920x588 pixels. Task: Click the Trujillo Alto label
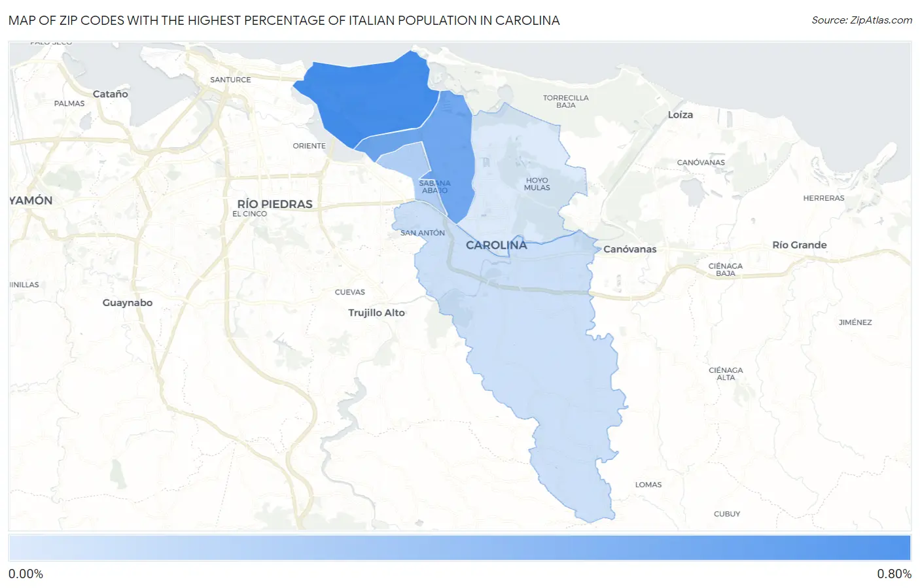coord(376,313)
